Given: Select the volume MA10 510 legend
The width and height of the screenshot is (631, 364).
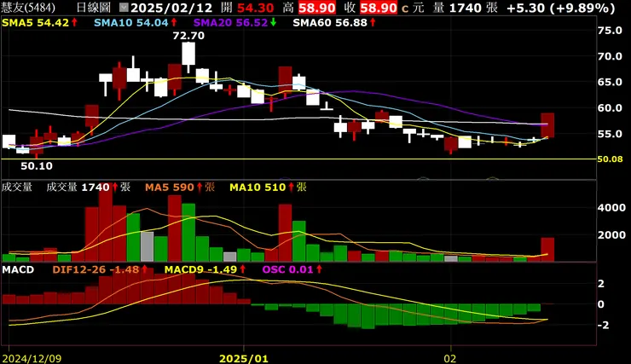Looking at the screenshot, I should [268, 187].
